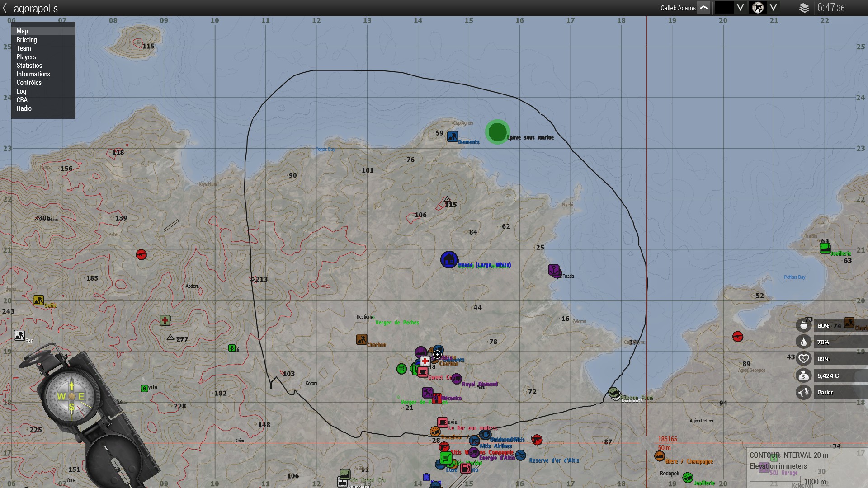Click the heart health status icon
Viewport: 868px width, 488px height.
[803, 359]
